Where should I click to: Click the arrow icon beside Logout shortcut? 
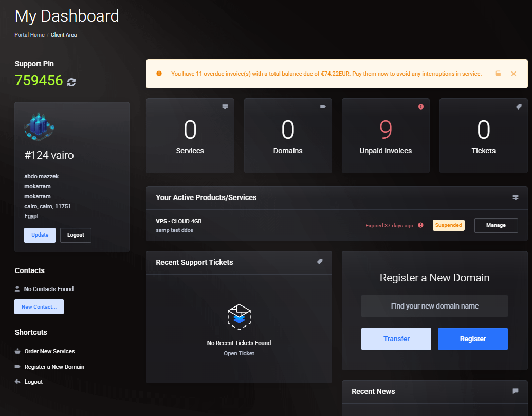click(x=17, y=382)
